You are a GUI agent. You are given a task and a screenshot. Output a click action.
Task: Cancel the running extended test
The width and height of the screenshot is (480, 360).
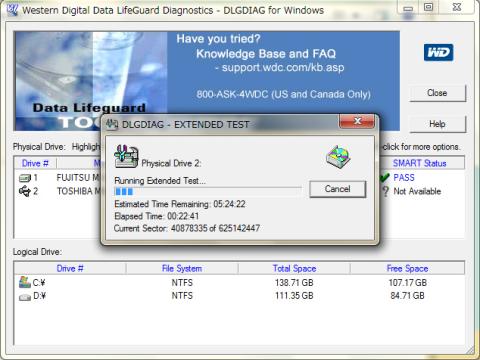(337, 189)
